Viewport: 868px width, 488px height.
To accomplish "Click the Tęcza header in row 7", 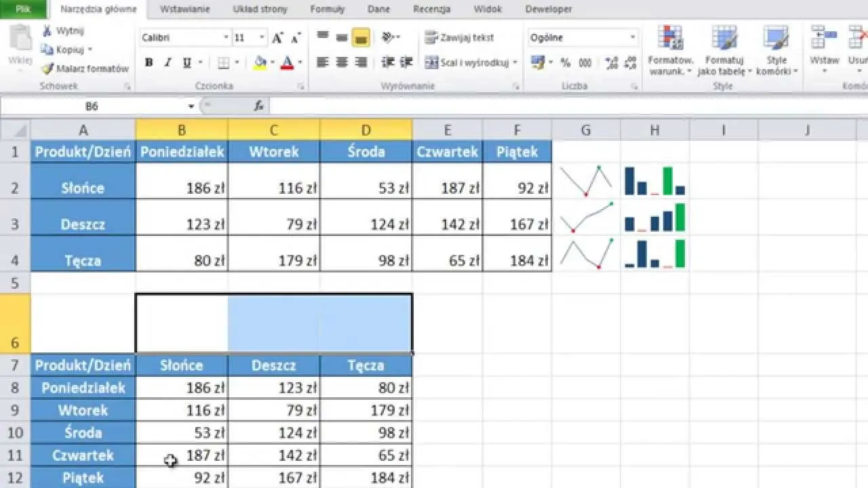I will coord(366,365).
